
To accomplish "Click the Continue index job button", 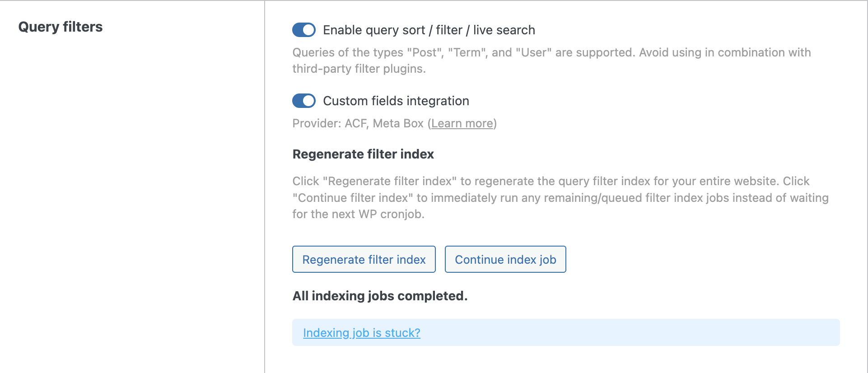I will coord(505,259).
